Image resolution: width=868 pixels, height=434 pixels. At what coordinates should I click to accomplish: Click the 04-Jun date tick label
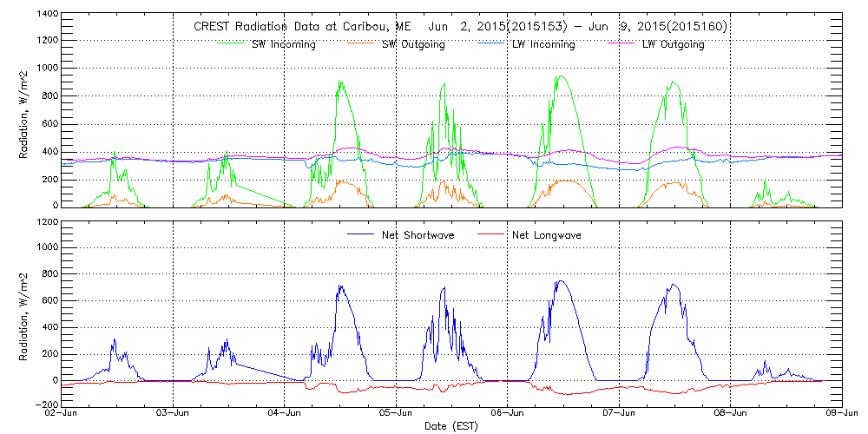pyautogui.click(x=285, y=414)
